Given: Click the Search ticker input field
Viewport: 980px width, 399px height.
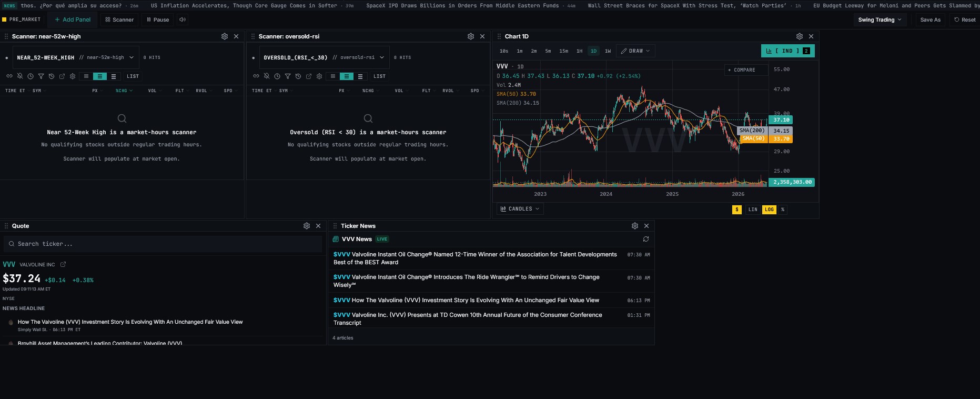Looking at the screenshot, I should pos(163,244).
